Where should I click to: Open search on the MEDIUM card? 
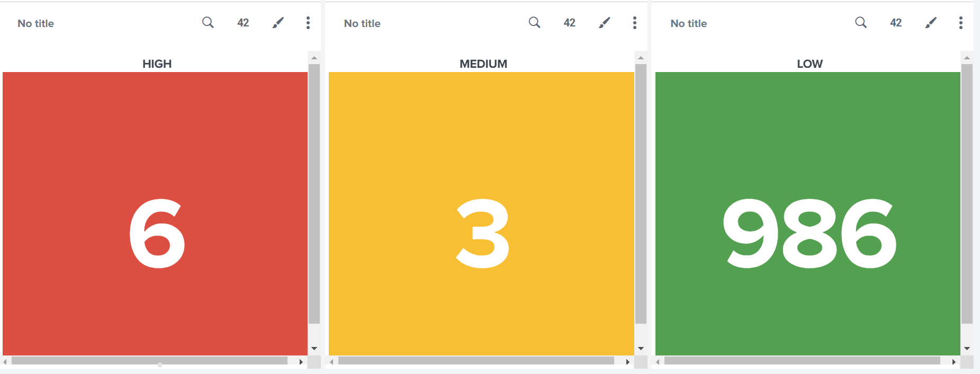534,23
